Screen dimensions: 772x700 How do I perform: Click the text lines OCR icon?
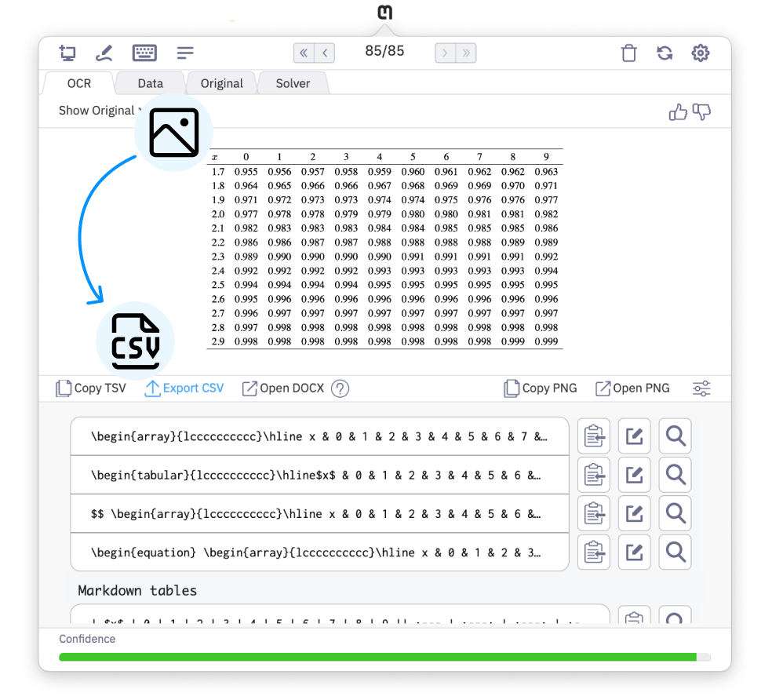tap(185, 53)
